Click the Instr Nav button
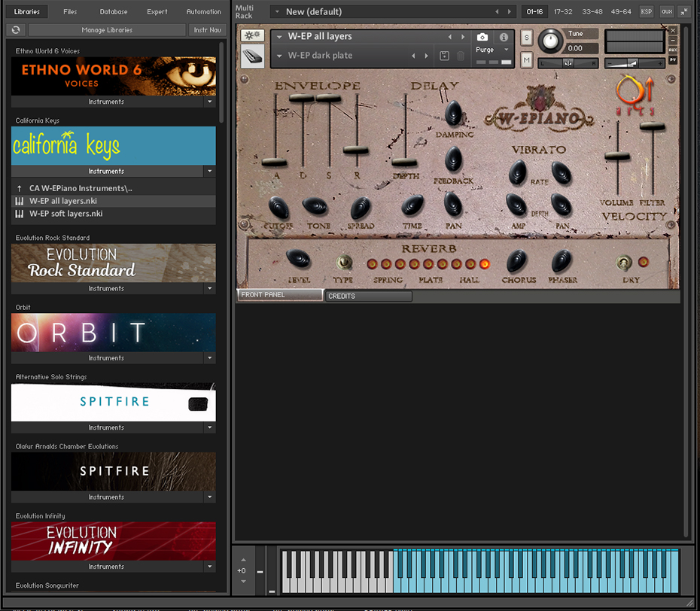 click(208, 30)
